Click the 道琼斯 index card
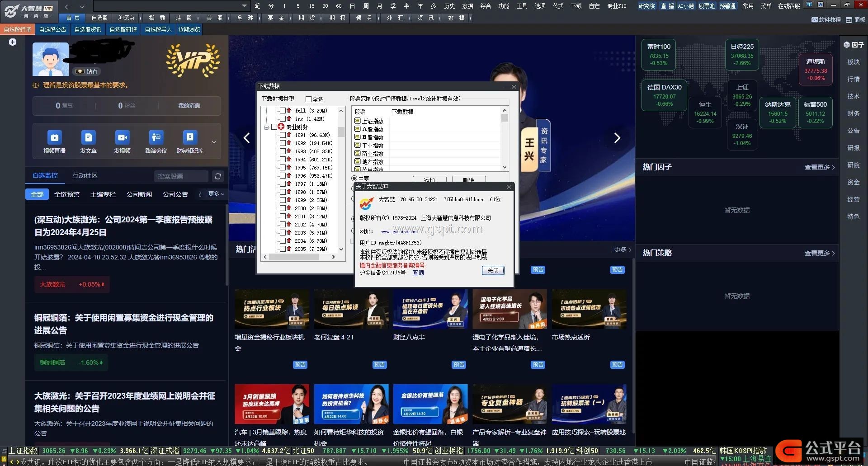This screenshot has height=466, width=868. pyautogui.click(x=816, y=69)
